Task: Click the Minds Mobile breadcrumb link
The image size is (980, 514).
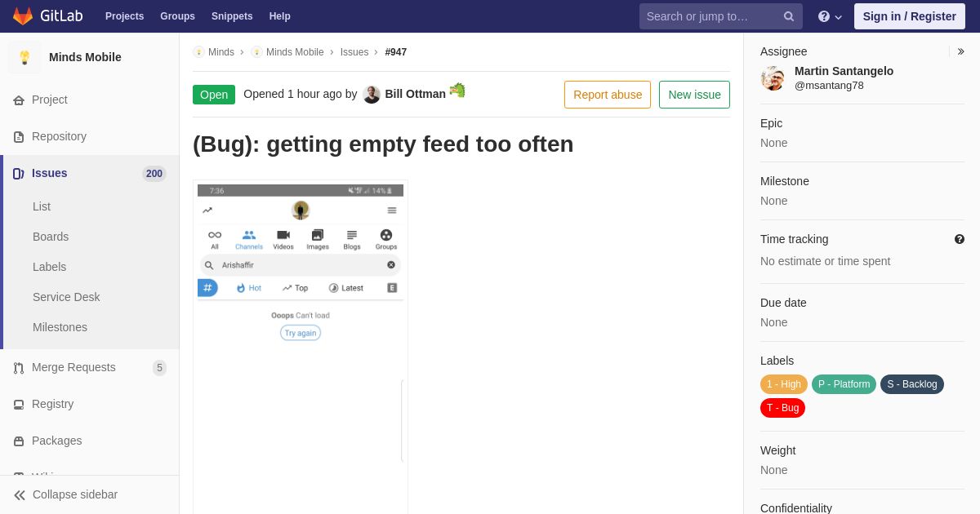Action: pyautogui.click(x=295, y=52)
